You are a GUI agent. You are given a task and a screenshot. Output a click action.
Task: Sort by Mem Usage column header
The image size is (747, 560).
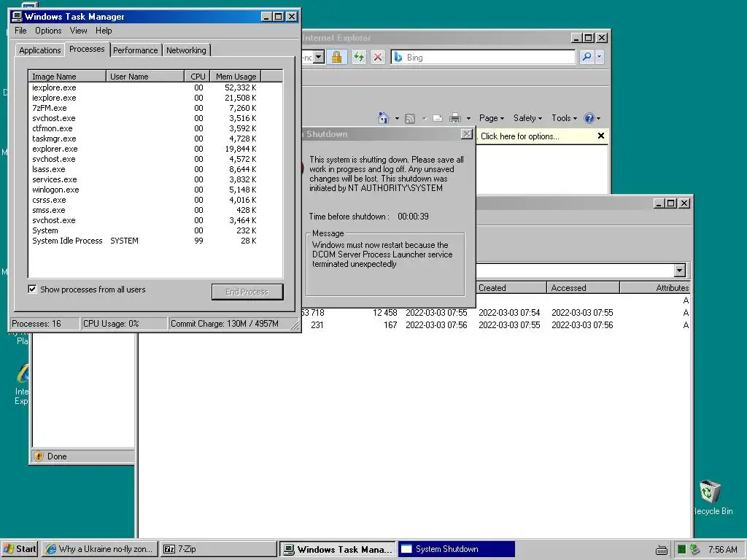236,76
